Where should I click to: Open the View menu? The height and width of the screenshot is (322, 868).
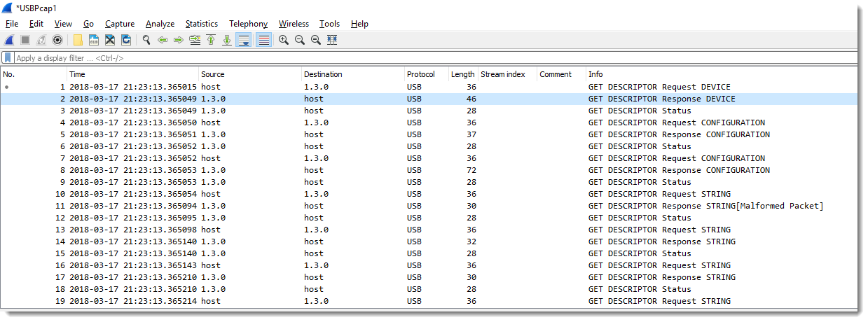(x=63, y=24)
